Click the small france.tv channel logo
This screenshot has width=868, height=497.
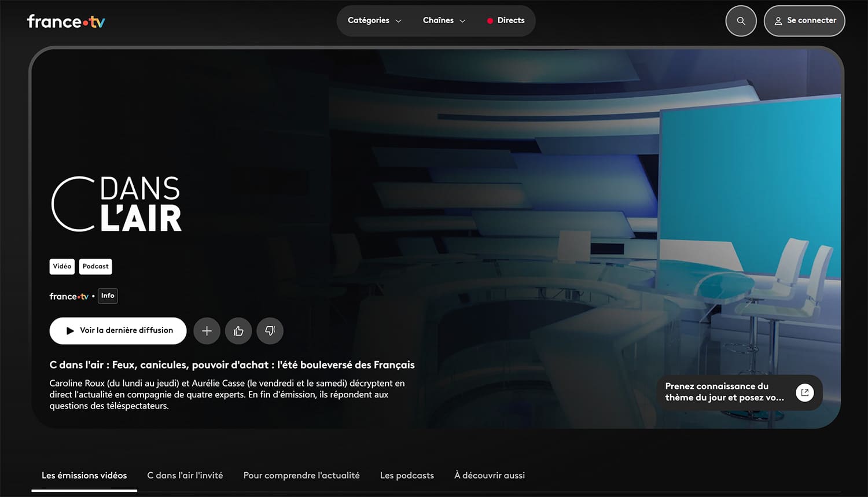click(69, 296)
